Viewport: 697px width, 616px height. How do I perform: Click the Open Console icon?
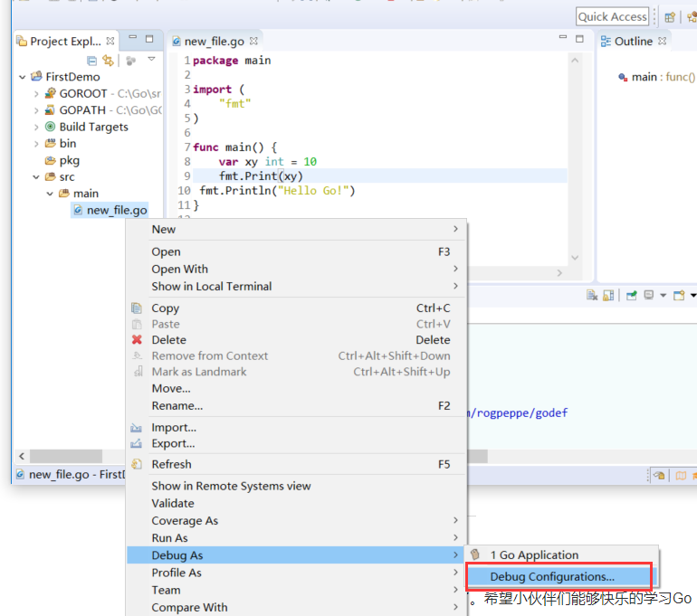pyautogui.click(x=679, y=296)
